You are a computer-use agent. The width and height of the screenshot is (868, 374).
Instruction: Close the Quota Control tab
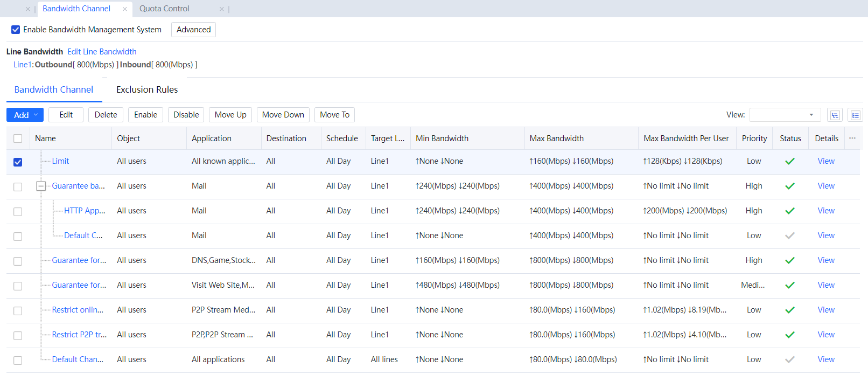[221, 9]
